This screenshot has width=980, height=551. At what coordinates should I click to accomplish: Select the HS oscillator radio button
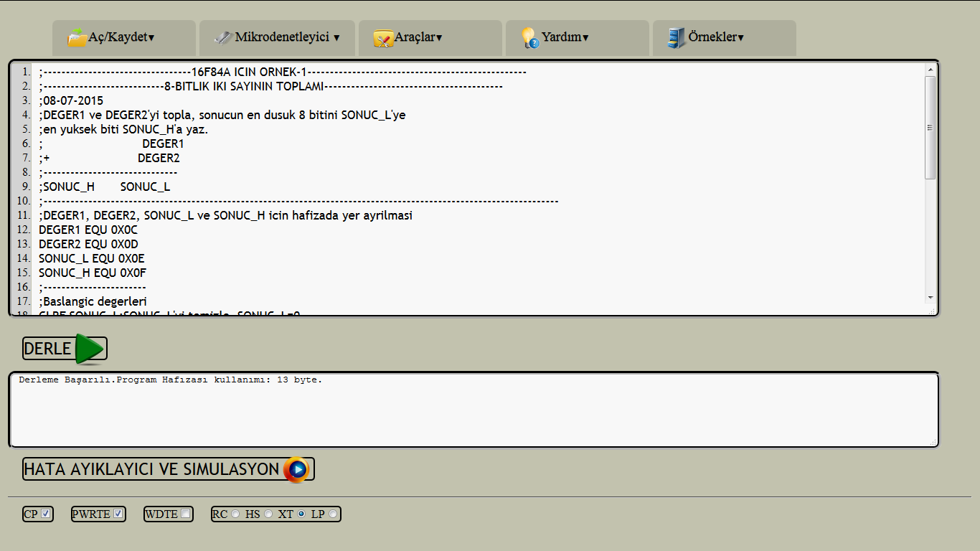(x=268, y=514)
